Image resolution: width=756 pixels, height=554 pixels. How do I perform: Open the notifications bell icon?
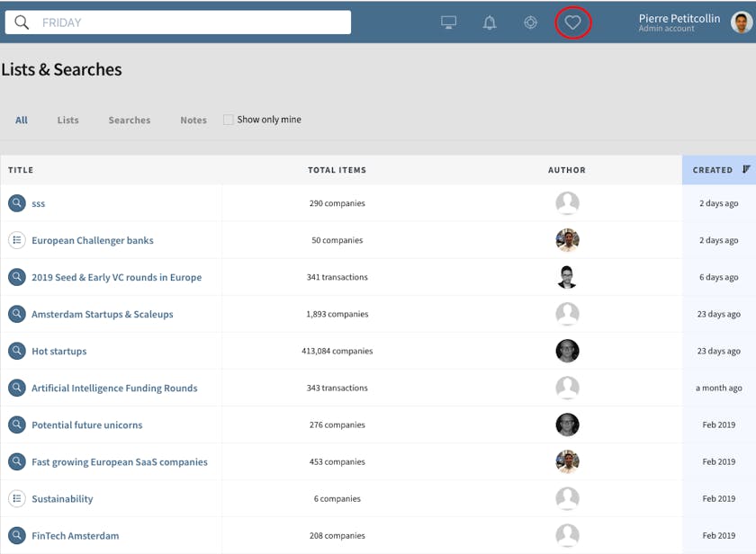coord(490,22)
